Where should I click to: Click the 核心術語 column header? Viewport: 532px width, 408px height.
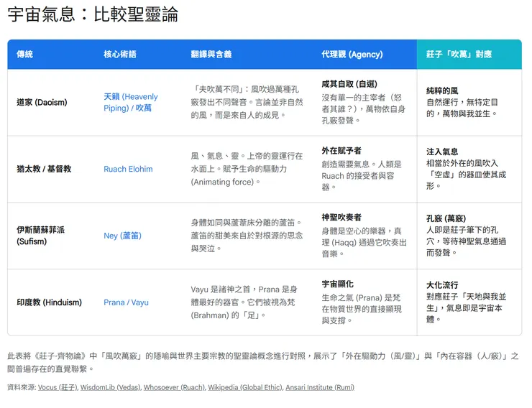[120, 54]
